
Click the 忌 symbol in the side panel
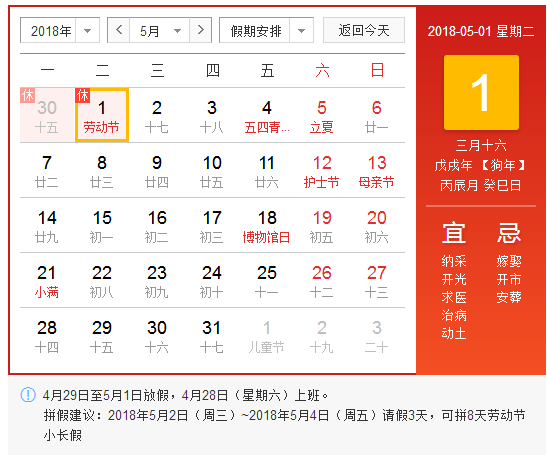coord(509,233)
